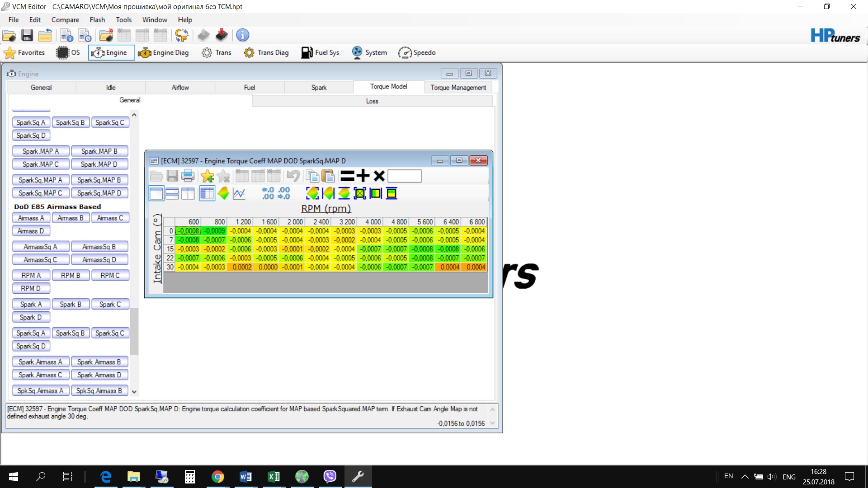Add table to favorites star icon
The image size is (868, 488).
207,176
